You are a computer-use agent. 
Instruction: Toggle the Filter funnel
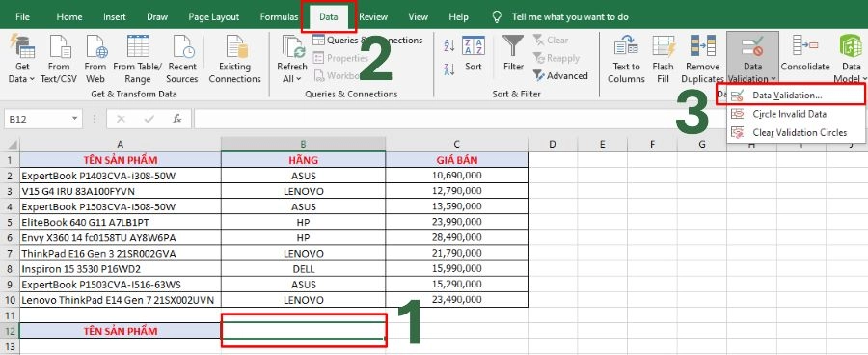[x=513, y=54]
